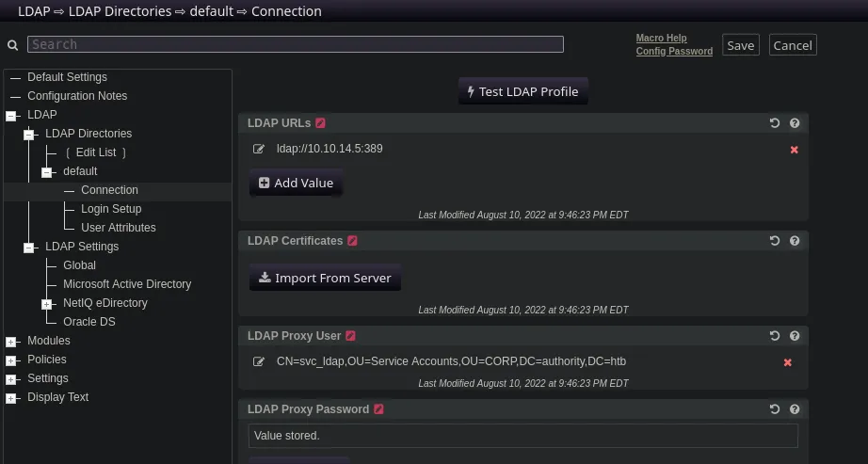Edit the svc_ldap proxy user entry
The width and height of the screenshot is (868, 464).
pos(259,361)
